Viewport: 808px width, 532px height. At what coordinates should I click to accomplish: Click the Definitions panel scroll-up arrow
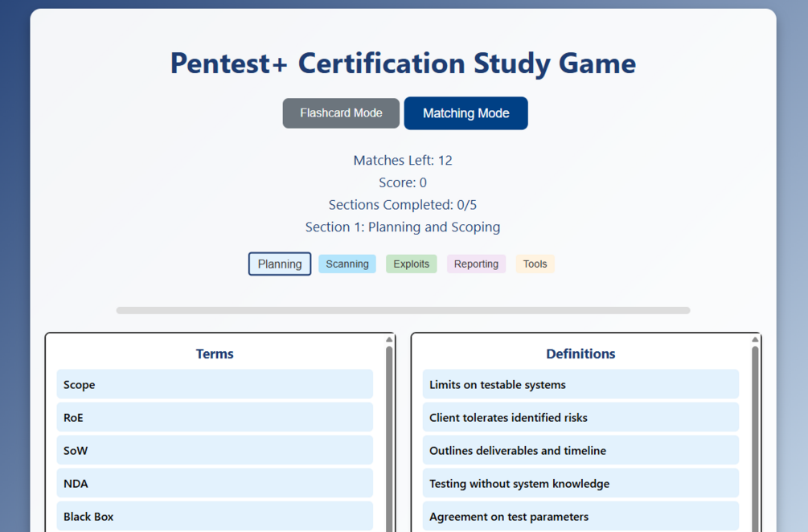click(755, 339)
